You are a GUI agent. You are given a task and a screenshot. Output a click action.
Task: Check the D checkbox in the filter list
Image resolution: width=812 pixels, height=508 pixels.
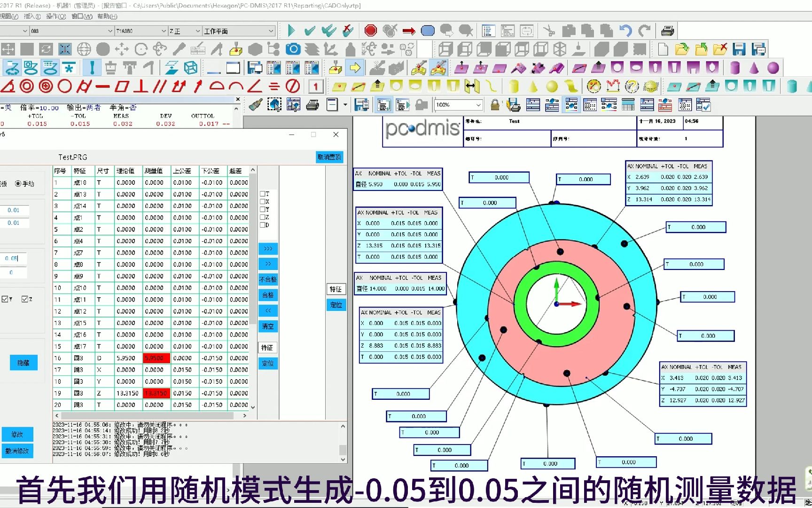point(262,225)
